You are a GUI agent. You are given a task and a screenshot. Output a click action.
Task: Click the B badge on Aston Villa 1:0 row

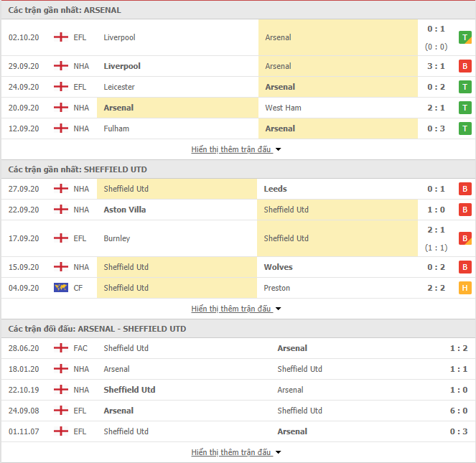[x=465, y=210]
